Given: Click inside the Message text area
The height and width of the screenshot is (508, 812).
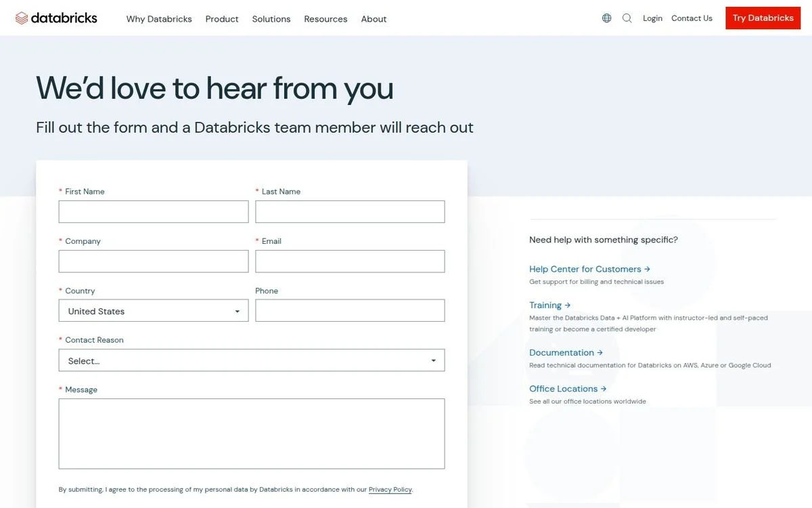Looking at the screenshot, I should tap(252, 433).
